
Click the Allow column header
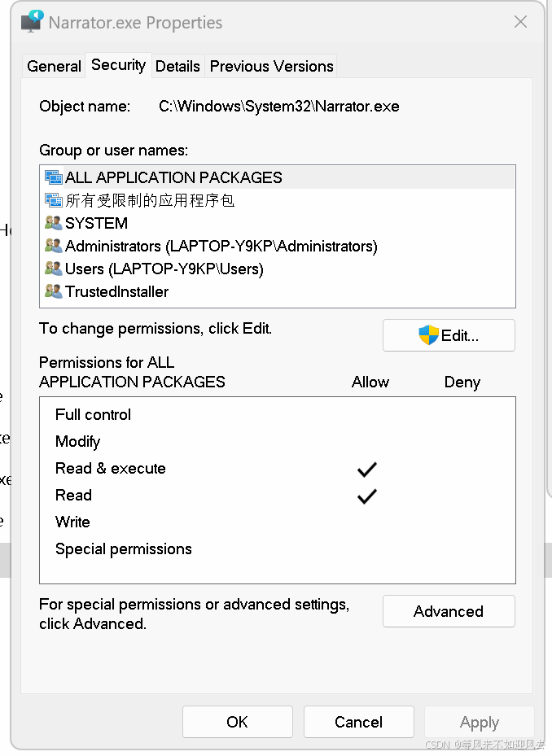[x=370, y=382]
